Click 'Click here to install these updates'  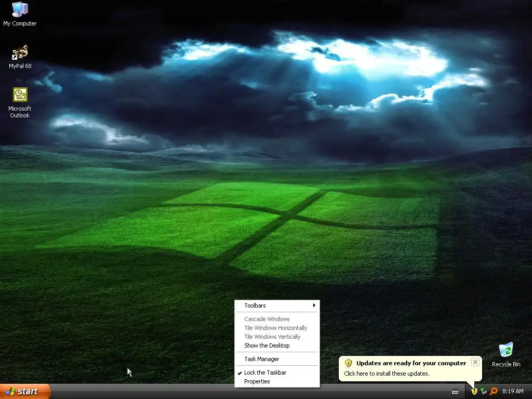pyautogui.click(x=387, y=374)
